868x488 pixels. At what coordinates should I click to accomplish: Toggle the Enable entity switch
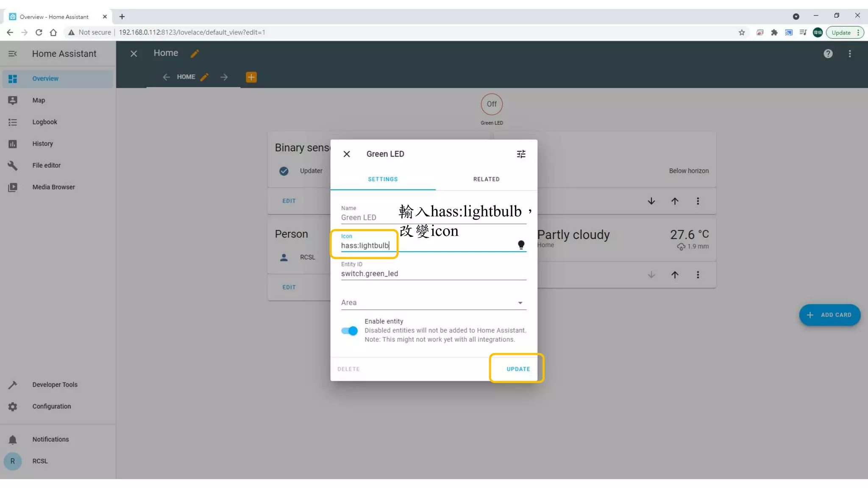tap(349, 331)
